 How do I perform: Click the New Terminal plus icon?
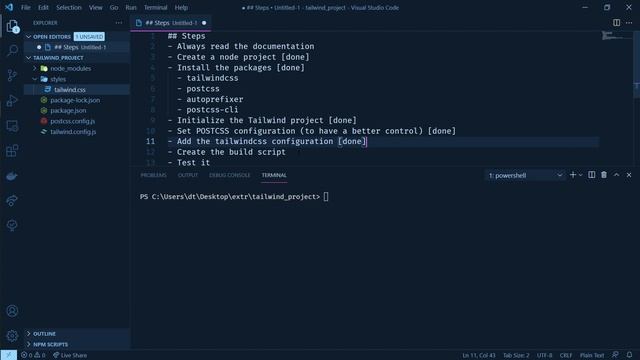pos(573,175)
